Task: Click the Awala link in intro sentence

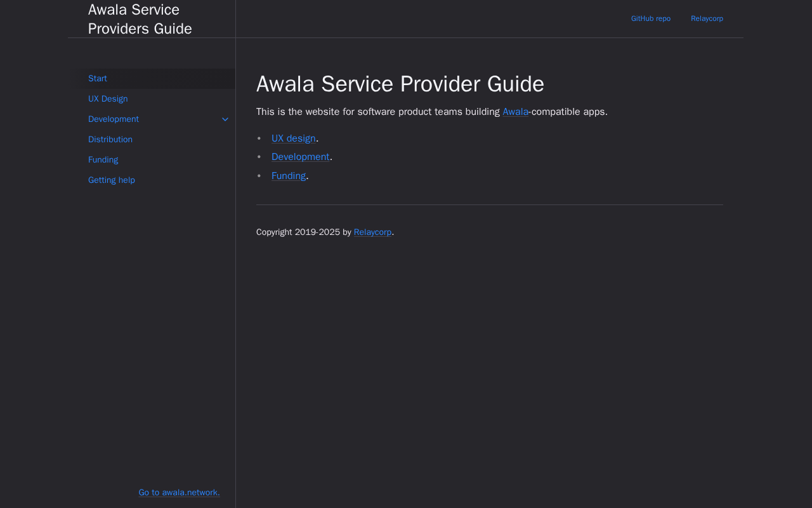Action: click(515, 112)
